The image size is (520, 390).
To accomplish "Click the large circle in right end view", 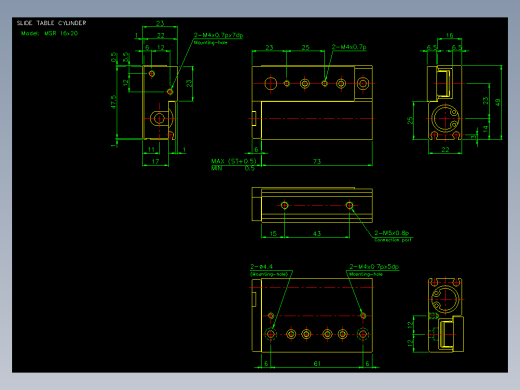I will coord(446,118).
